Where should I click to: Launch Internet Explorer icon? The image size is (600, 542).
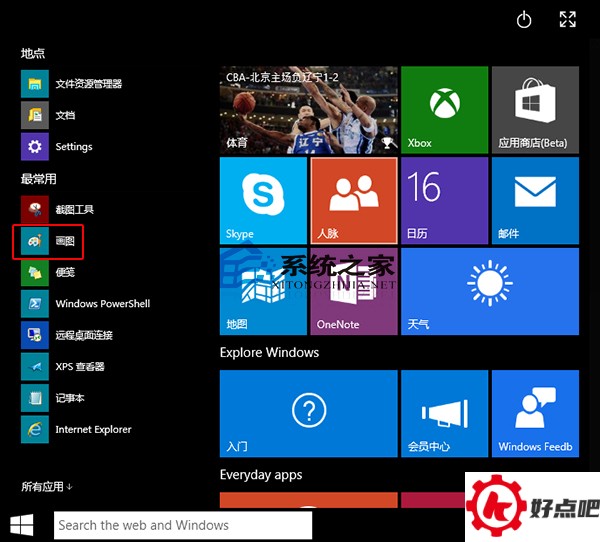[x=35, y=429]
